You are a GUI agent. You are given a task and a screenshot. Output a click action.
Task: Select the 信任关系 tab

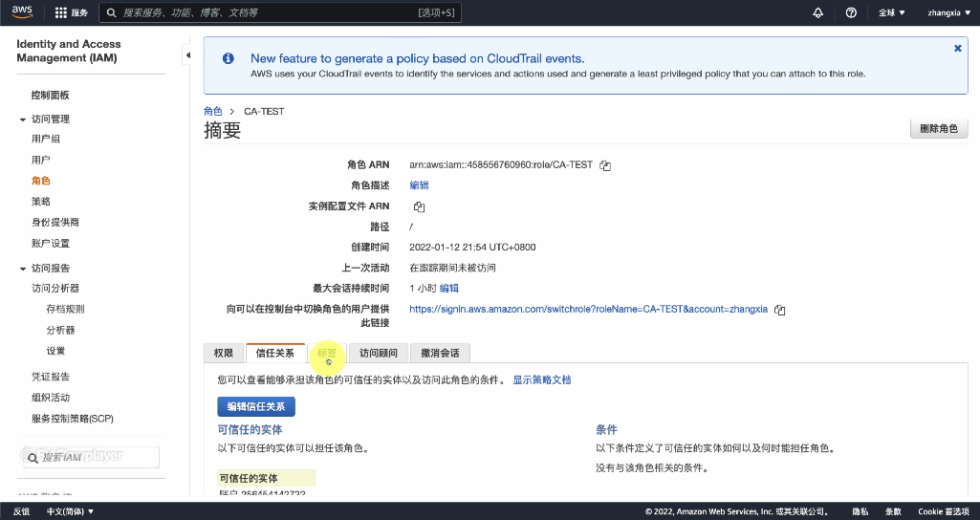[275, 353]
